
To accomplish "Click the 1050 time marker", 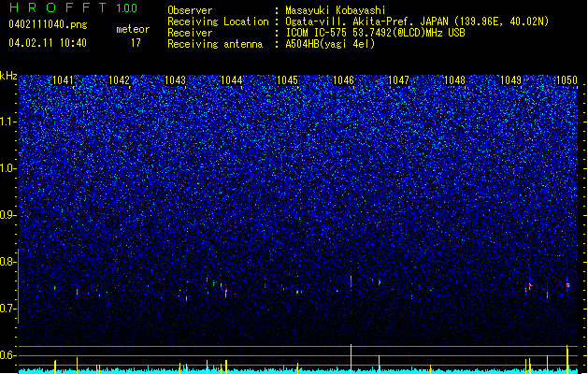I will pyautogui.click(x=566, y=80).
